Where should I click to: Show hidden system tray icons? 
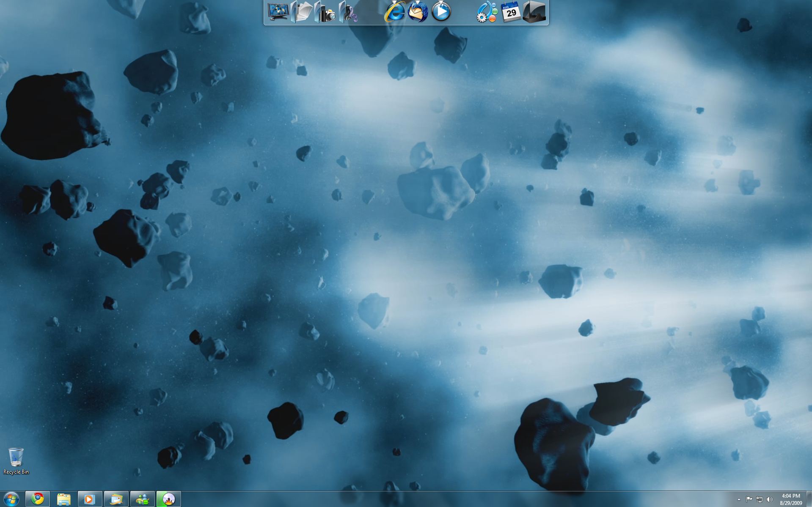point(739,499)
